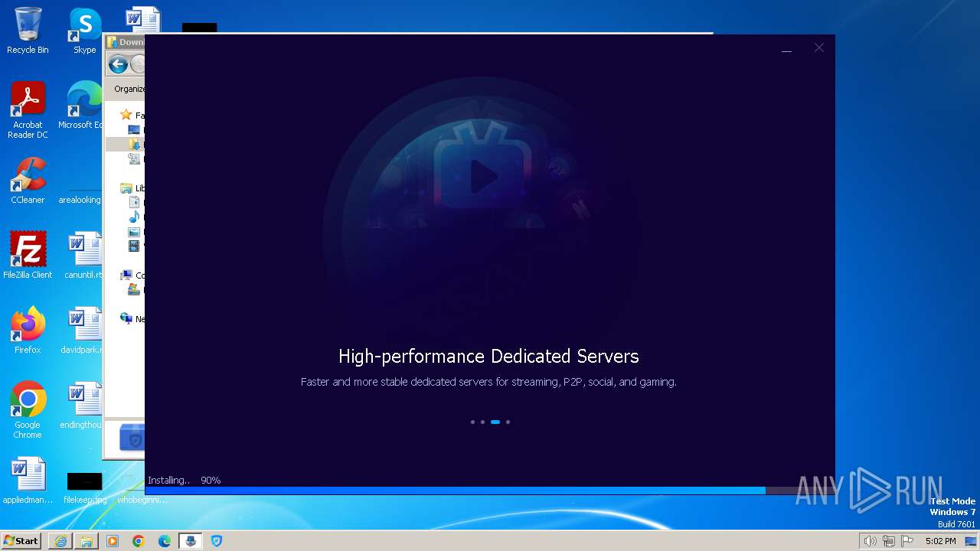
Task: Click the Start button
Action: 21,541
